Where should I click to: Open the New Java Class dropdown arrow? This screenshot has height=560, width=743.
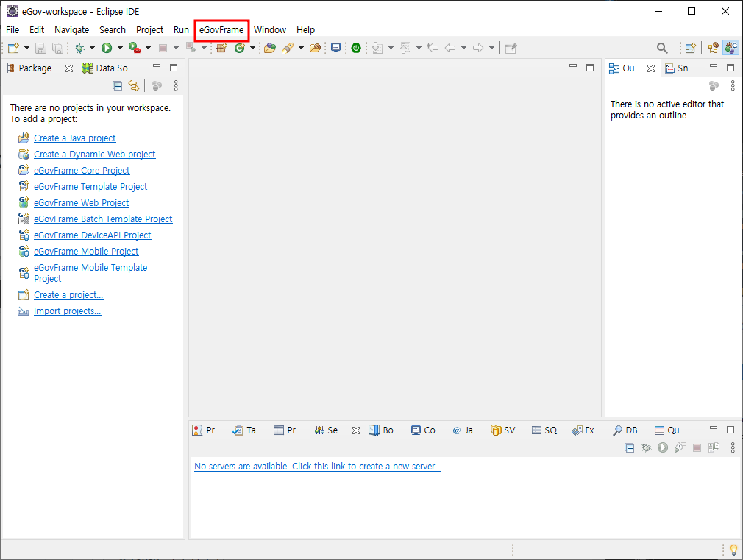point(252,48)
